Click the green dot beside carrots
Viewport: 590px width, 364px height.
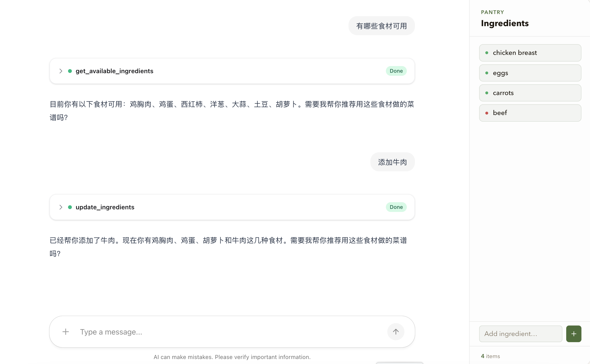point(487,93)
